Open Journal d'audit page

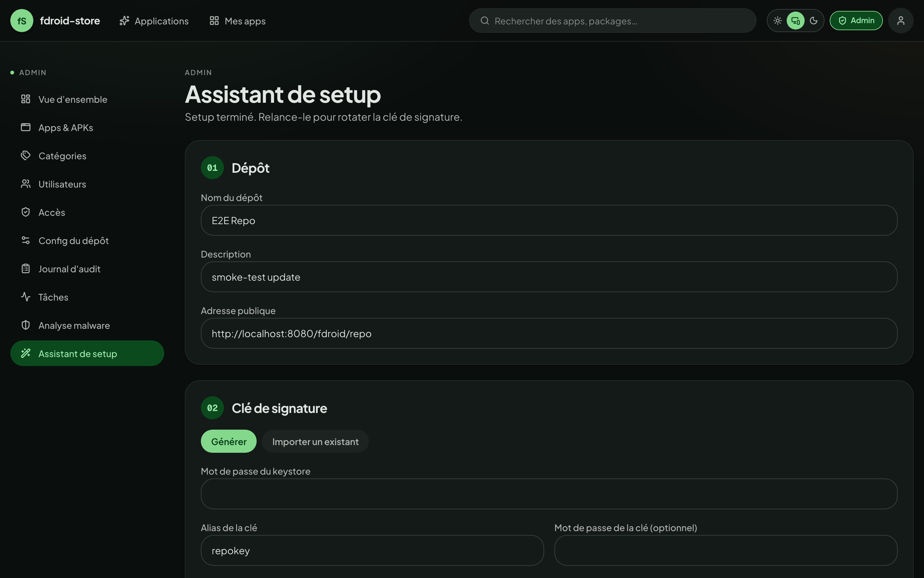click(87, 269)
